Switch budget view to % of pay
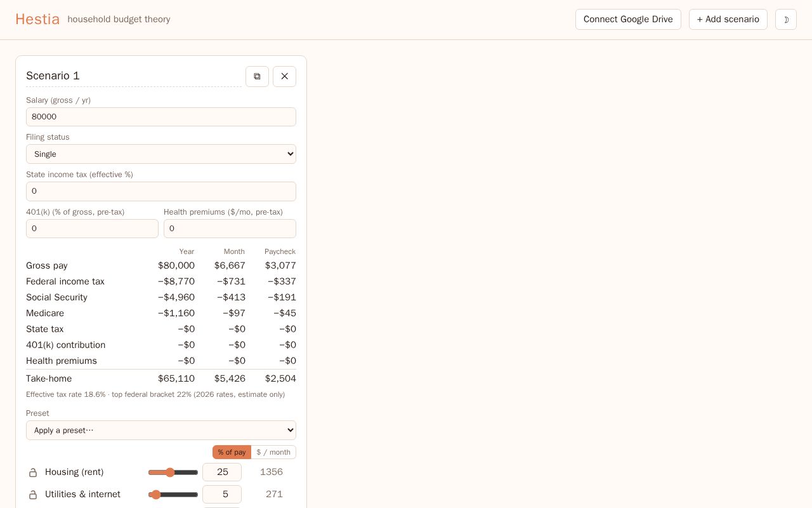The width and height of the screenshot is (812, 508). [232, 452]
